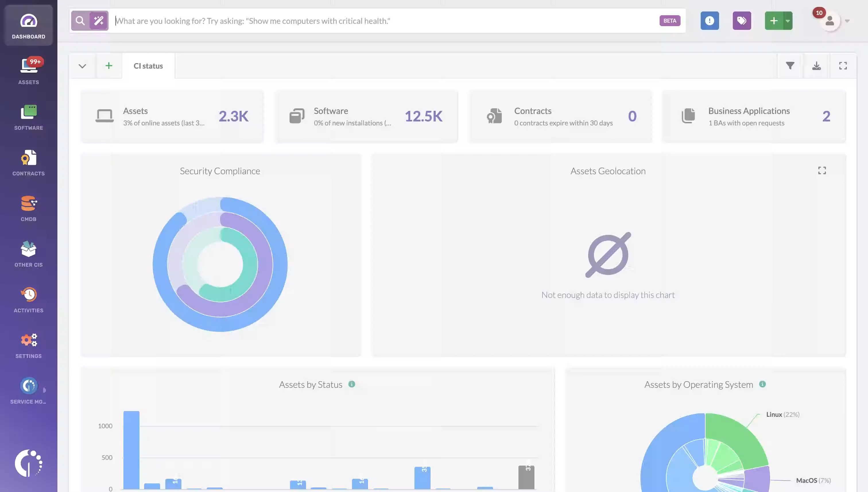Open the Other CIs section
This screenshot has height=492, width=868.
click(28, 253)
